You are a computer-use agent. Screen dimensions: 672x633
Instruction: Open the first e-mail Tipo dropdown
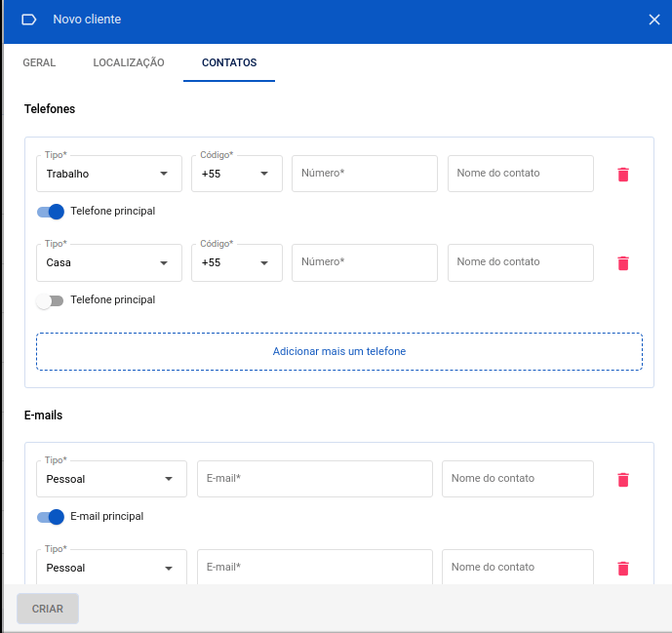[x=111, y=480]
